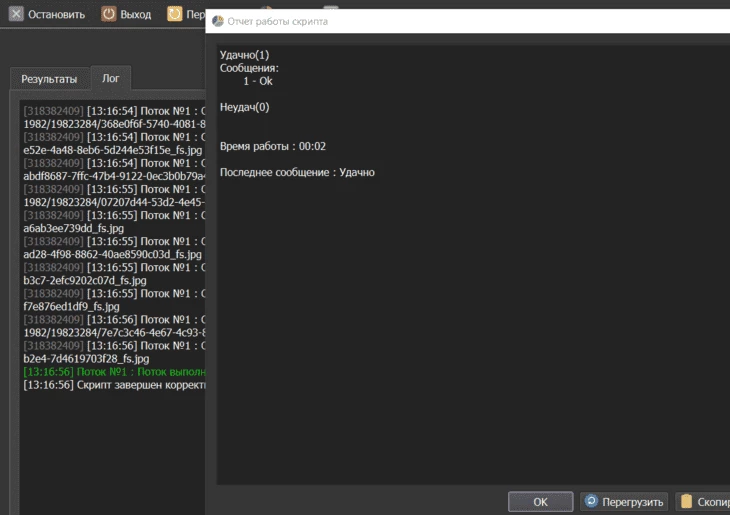The height and width of the screenshot is (515, 730).
Task: Click log line 1982/19823284/7e7c3c46-4e67-4c93
Action: pyautogui.click(x=114, y=332)
